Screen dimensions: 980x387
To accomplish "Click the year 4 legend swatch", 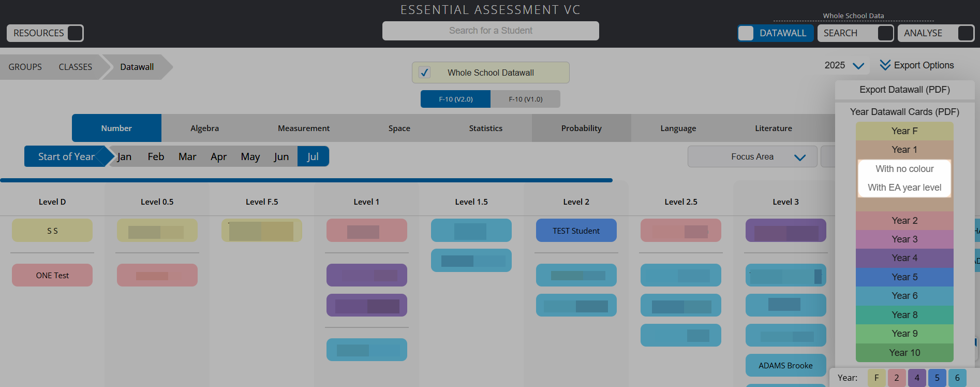I will click(917, 378).
